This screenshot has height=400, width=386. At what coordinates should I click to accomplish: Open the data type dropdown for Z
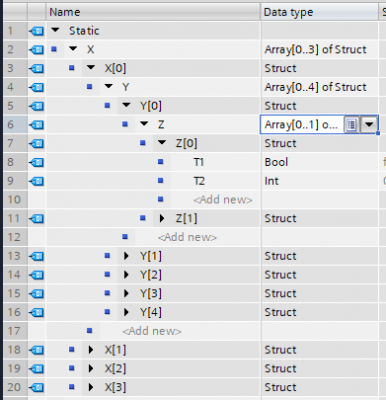click(369, 125)
